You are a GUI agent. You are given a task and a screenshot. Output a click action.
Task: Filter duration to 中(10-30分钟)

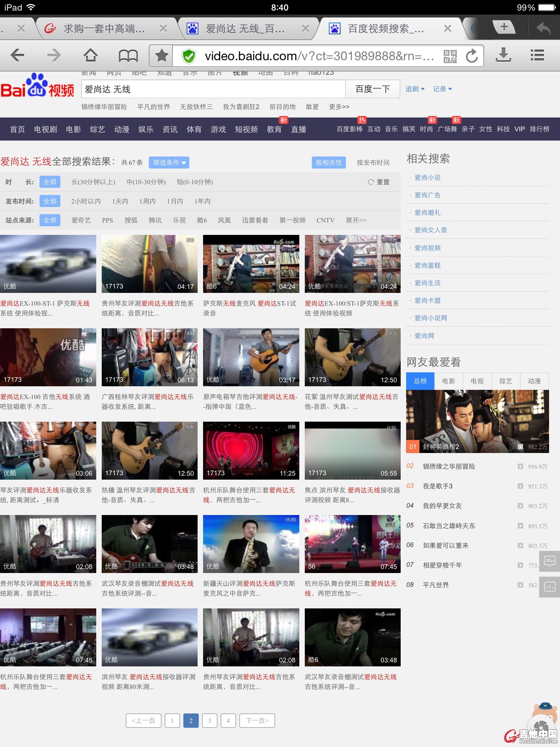tap(146, 182)
